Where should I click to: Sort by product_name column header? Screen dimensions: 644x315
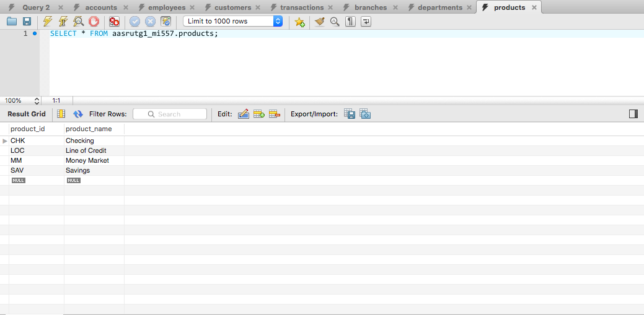pos(94,129)
